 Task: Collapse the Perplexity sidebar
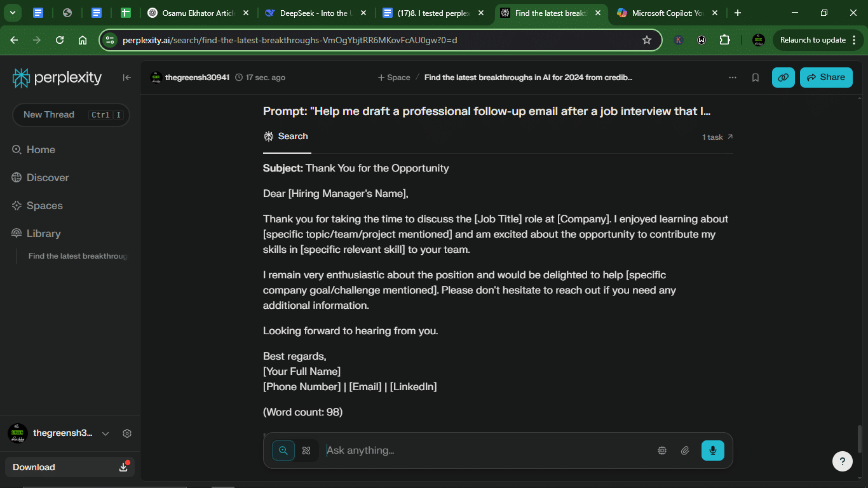tap(127, 78)
